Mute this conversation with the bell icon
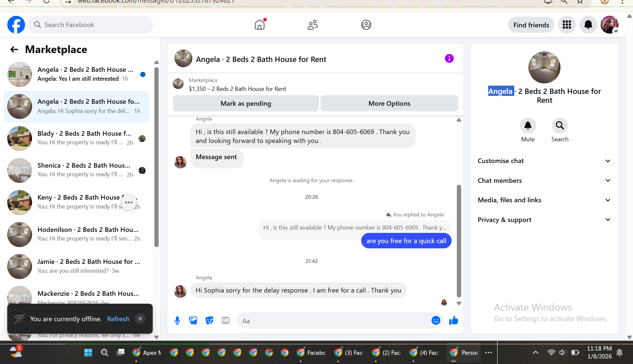633x364 pixels. 528,126
